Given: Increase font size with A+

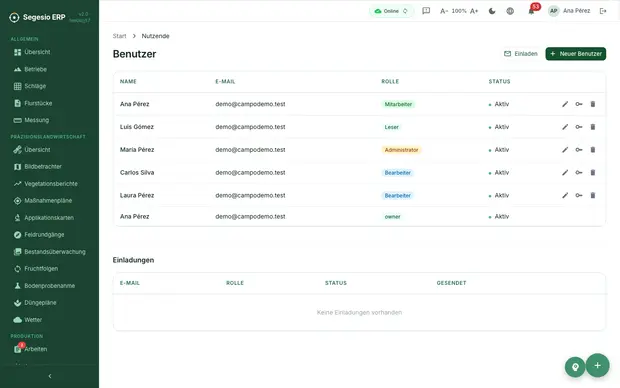Looking at the screenshot, I should (474, 11).
